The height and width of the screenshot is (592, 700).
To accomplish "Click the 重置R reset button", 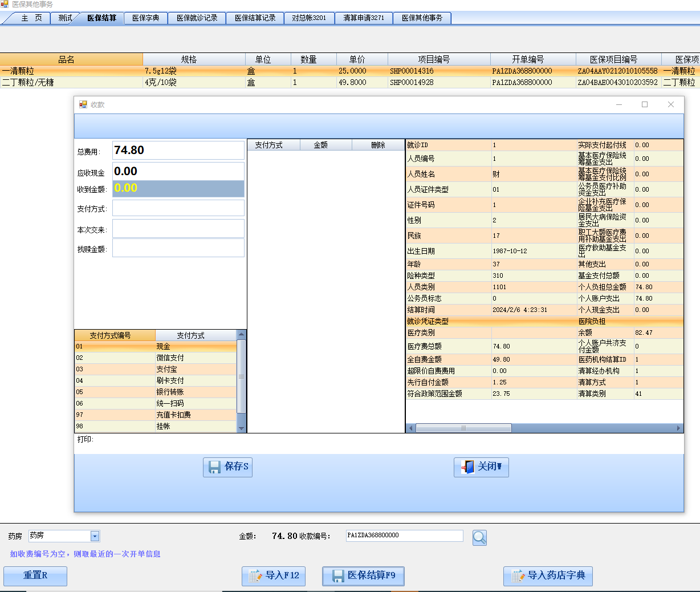I will point(35,575).
